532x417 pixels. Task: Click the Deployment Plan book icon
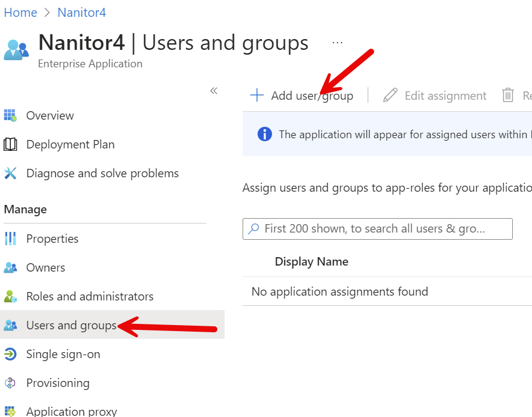[11, 144]
